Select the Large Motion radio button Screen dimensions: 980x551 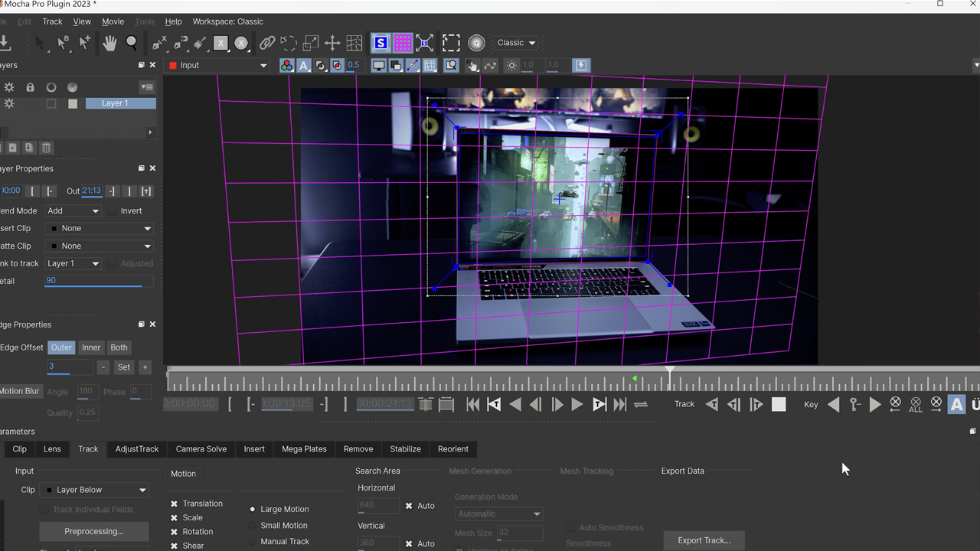coord(253,509)
